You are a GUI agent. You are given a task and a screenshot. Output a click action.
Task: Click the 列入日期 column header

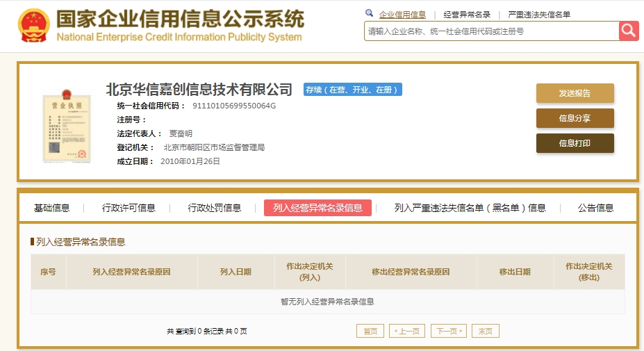pos(236,272)
